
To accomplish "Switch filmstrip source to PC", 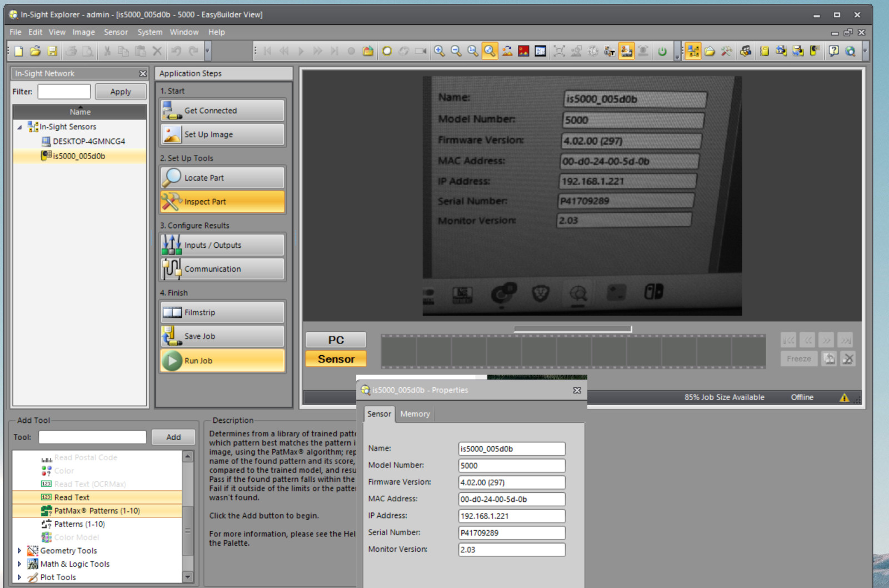I will coord(336,340).
